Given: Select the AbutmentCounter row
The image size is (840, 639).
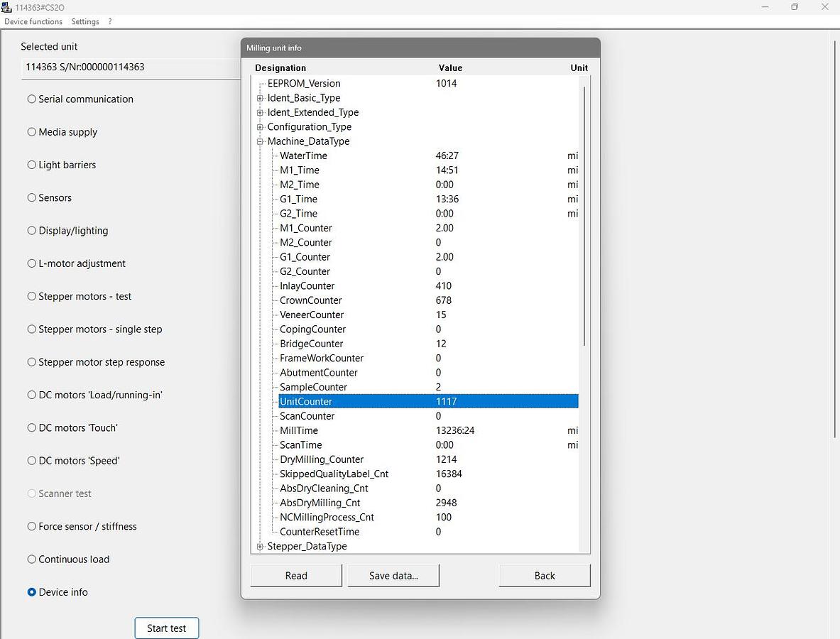Looking at the screenshot, I should pos(429,373).
